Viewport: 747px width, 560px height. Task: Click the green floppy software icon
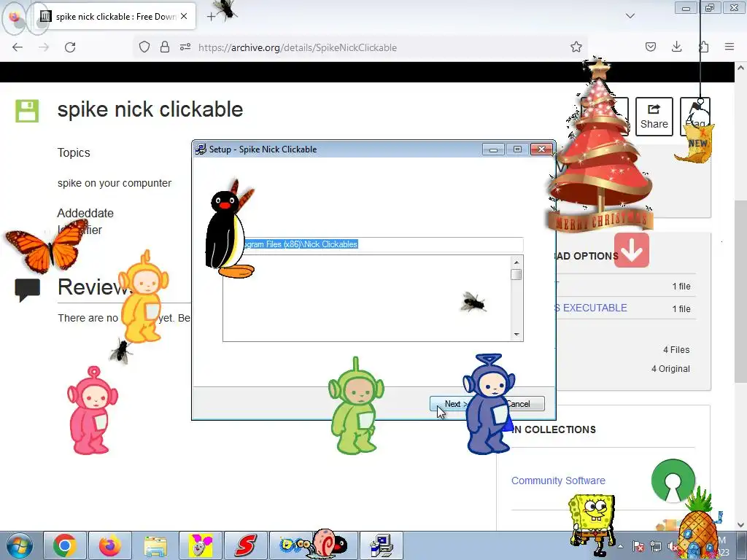tap(27, 111)
